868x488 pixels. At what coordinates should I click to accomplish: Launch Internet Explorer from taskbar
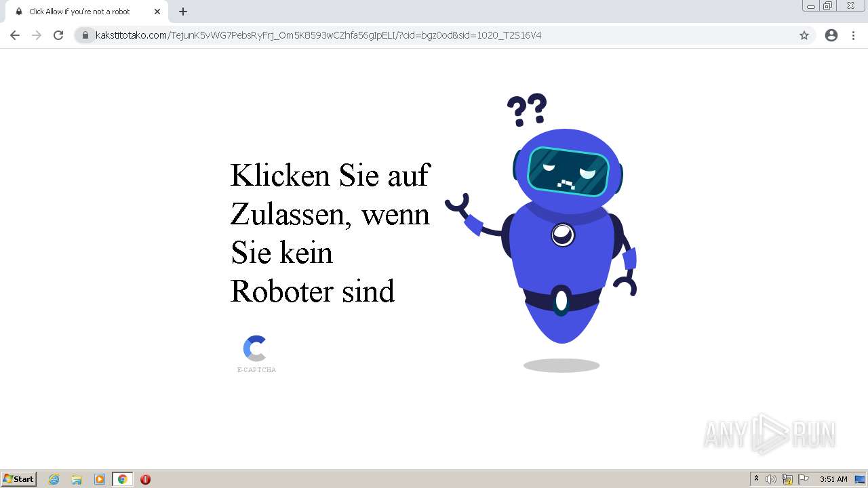pos(54,479)
